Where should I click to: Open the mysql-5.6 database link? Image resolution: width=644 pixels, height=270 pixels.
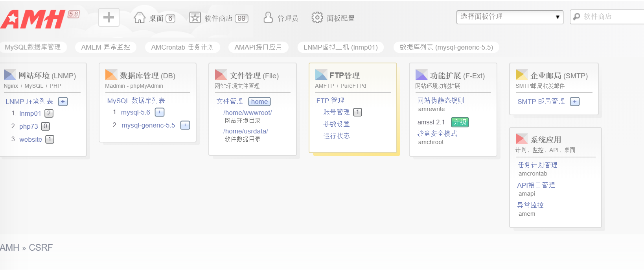pyautogui.click(x=136, y=112)
